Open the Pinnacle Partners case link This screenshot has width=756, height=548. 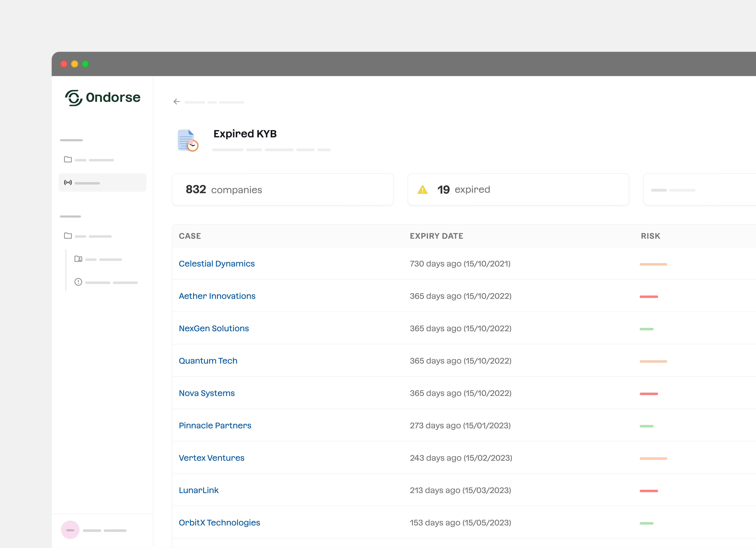point(215,425)
